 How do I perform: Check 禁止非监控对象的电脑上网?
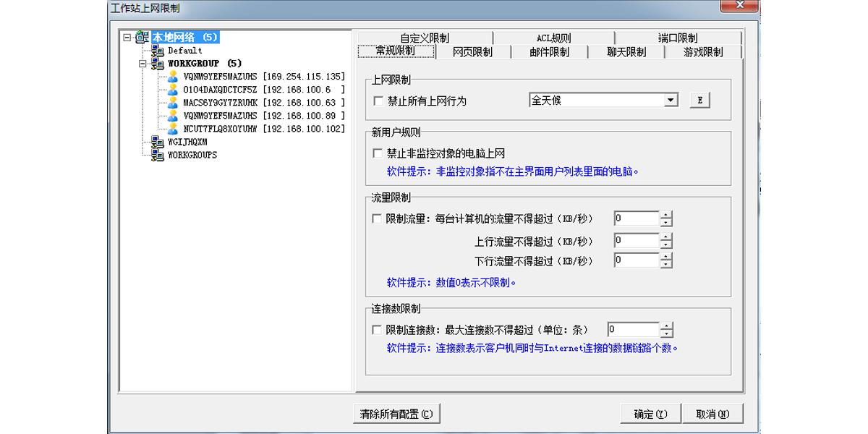pos(375,153)
